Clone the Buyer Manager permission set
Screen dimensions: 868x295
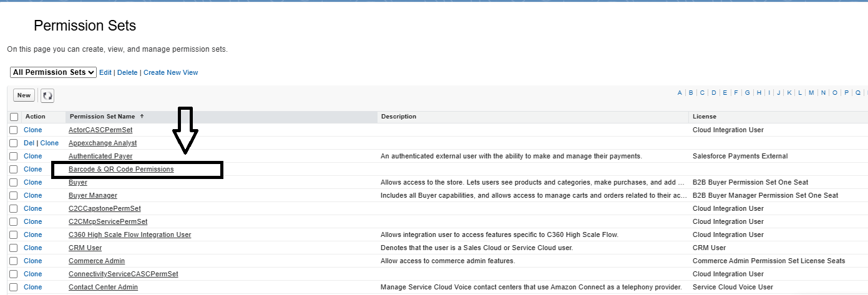(x=33, y=195)
